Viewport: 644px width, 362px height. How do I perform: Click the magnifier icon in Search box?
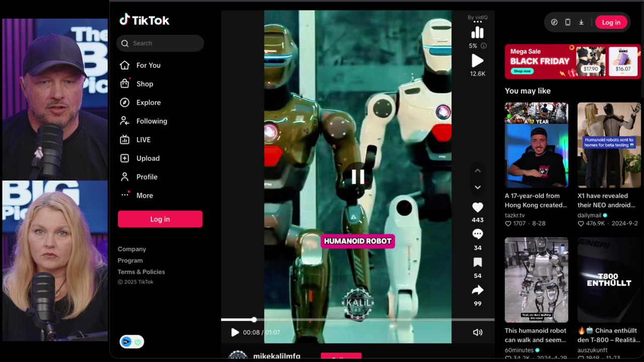[125, 43]
